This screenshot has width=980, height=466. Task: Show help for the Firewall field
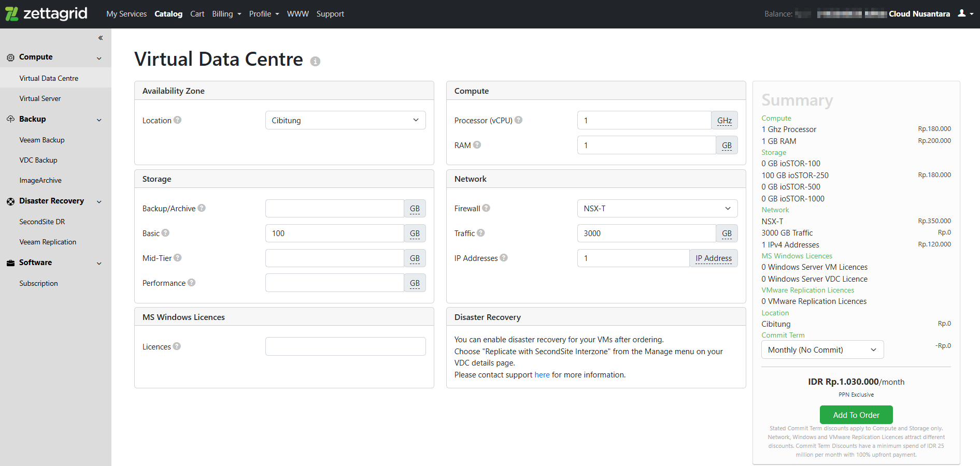click(486, 208)
